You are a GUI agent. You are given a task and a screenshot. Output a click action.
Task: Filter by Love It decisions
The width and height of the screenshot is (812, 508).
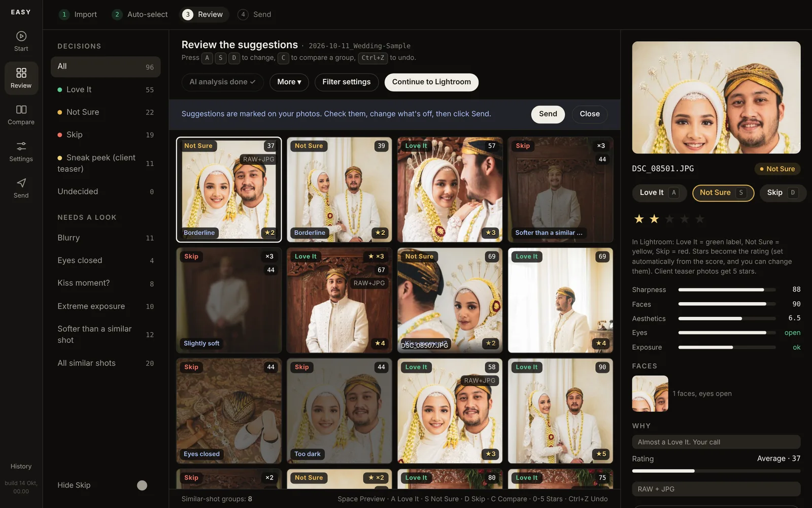(106, 89)
